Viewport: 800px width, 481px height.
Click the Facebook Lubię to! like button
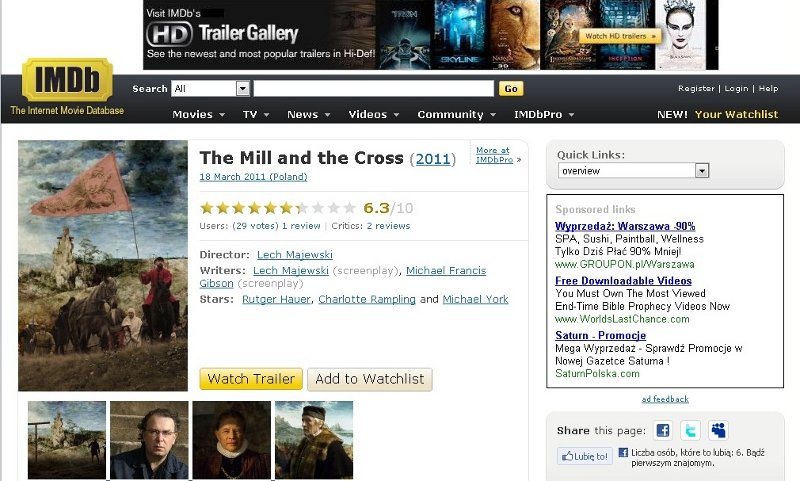585,456
